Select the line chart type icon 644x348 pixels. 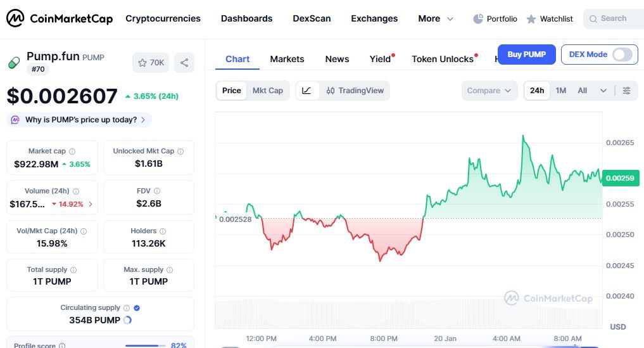307,91
